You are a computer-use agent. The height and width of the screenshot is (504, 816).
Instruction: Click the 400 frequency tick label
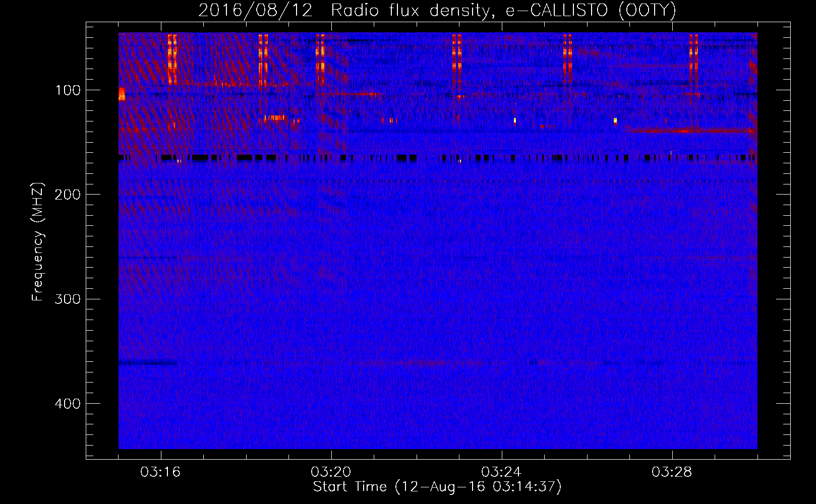point(68,404)
